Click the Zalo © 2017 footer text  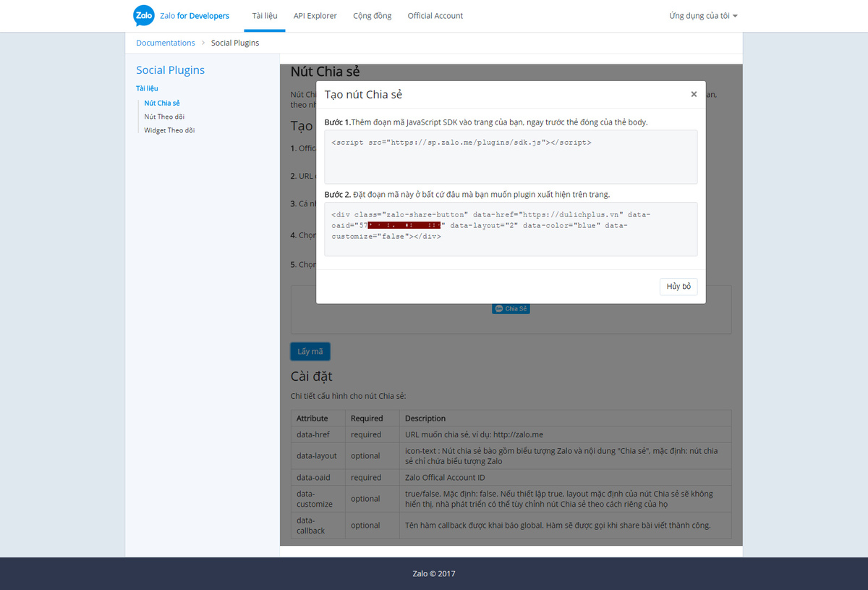(x=434, y=574)
